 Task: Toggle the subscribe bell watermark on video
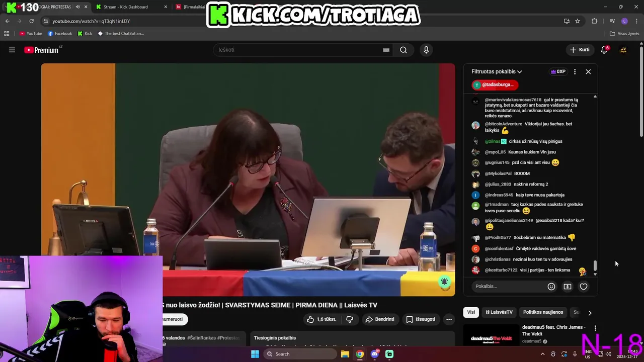444,282
